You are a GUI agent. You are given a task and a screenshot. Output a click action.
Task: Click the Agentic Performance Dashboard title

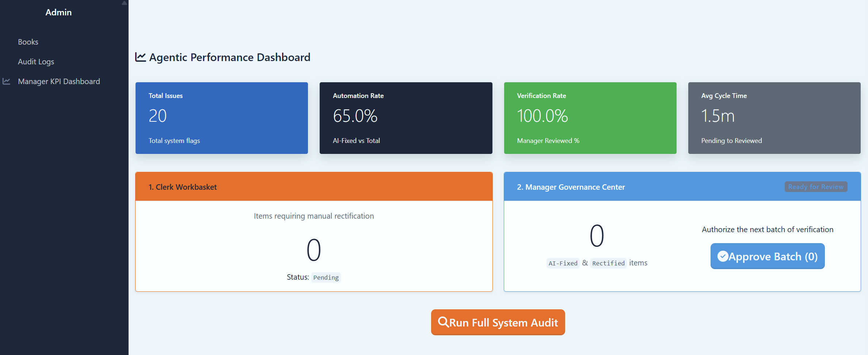[x=230, y=57]
